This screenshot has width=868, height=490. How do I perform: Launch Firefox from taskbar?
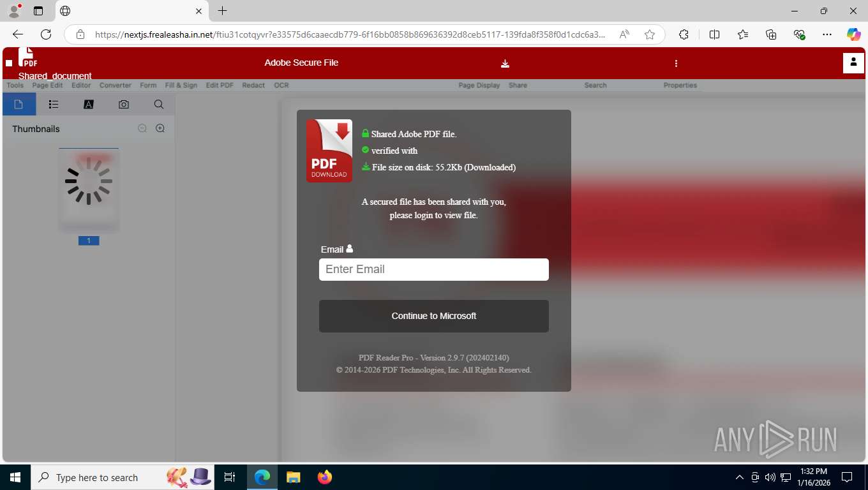coord(325,477)
